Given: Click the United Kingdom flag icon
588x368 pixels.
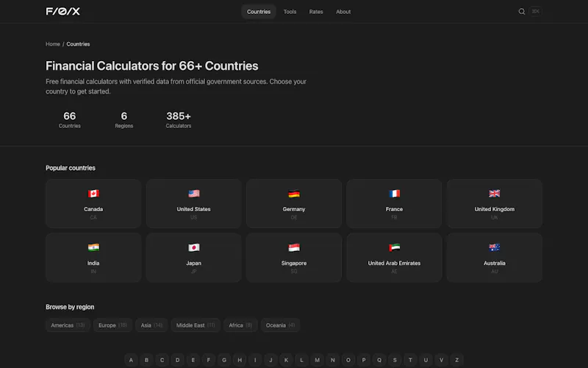Looking at the screenshot, I should point(495,194).
